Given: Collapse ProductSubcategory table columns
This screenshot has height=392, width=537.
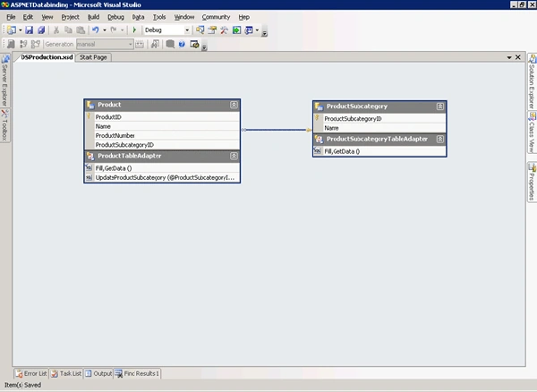Looking at the screenshot, I should click(x=440, y=107).
